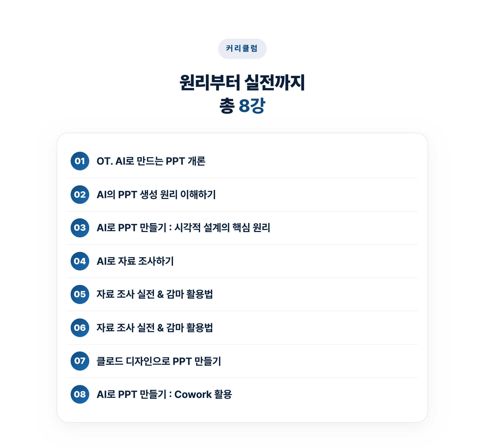Click the 05 number badge circle
The image size is (485, 448).
tap(80, 294)
